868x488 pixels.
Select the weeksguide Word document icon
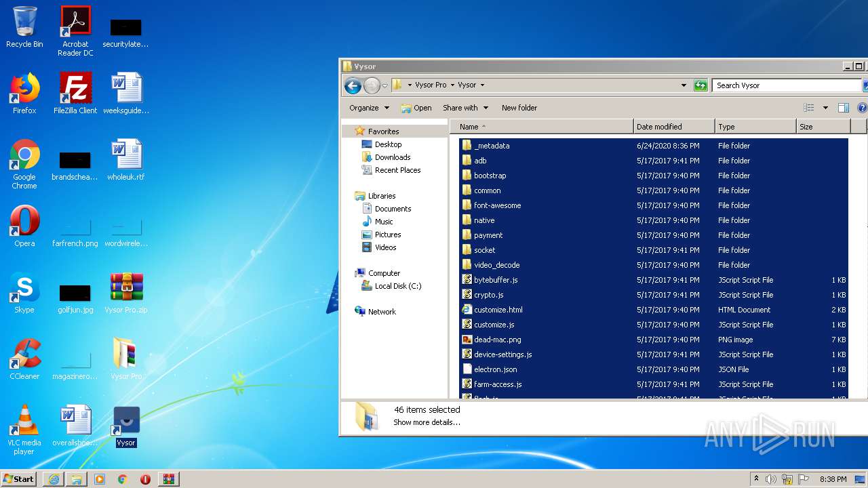[126, 94]
